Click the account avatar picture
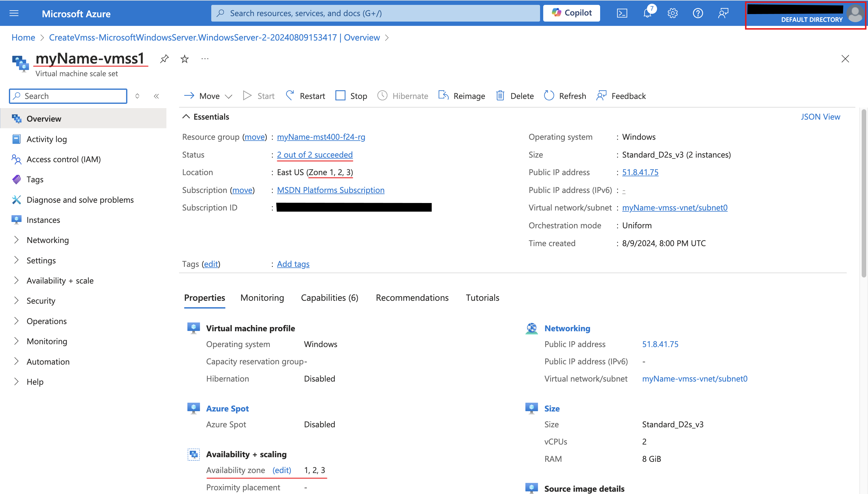 [x=855, y=14]
